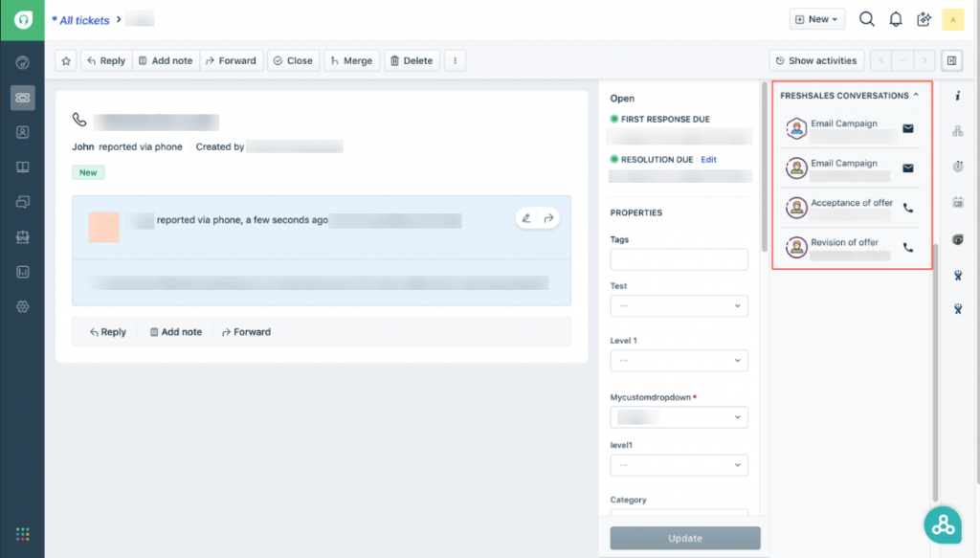
Task: Edit the resolution due time
Action: (x=708, y=159)
